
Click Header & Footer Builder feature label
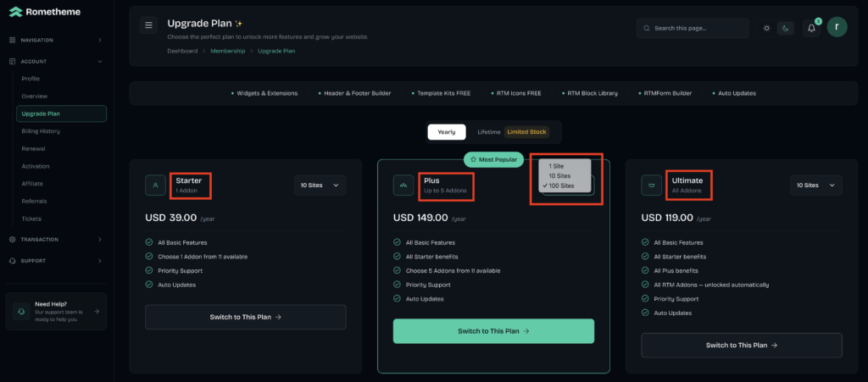357,93
